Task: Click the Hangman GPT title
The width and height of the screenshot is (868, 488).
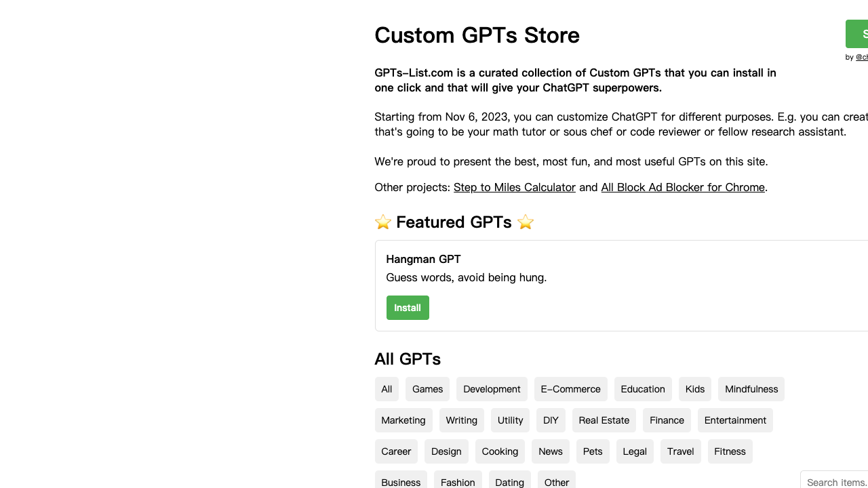Action: click(423, 259)
